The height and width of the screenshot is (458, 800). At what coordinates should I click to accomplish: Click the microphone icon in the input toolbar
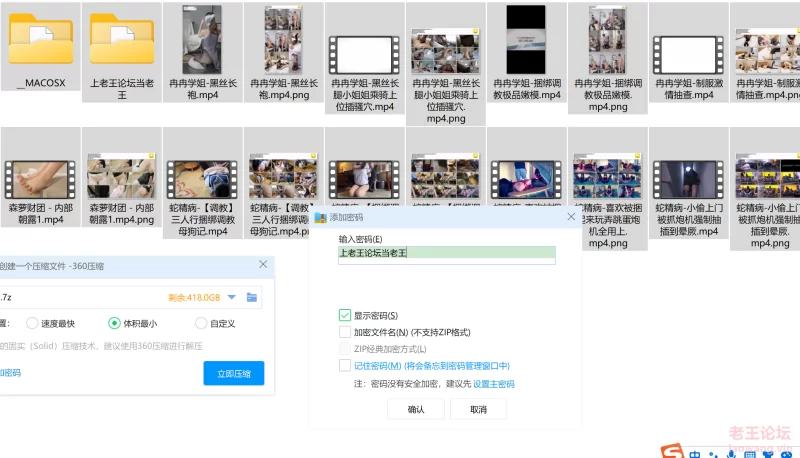point(733,453)
